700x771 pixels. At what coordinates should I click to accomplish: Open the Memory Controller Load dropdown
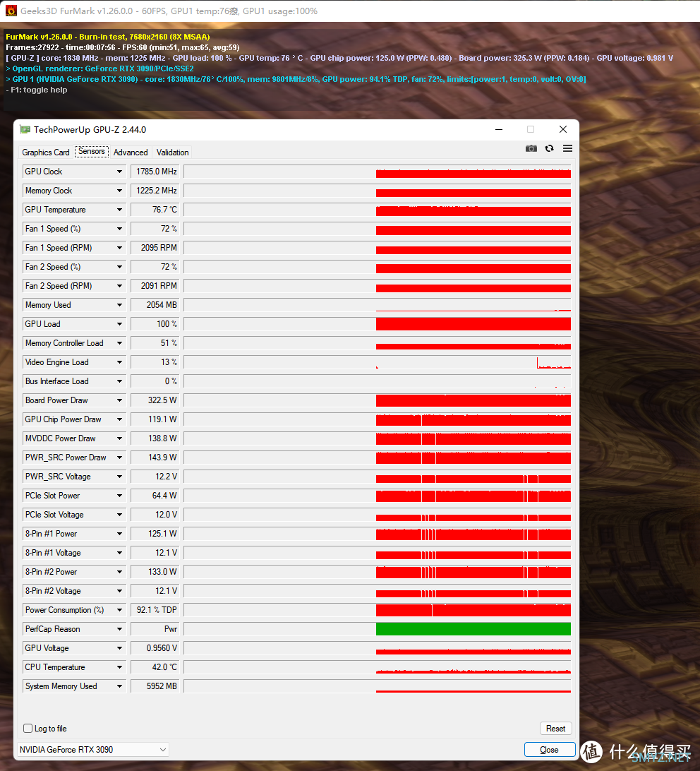pos(119,343)
